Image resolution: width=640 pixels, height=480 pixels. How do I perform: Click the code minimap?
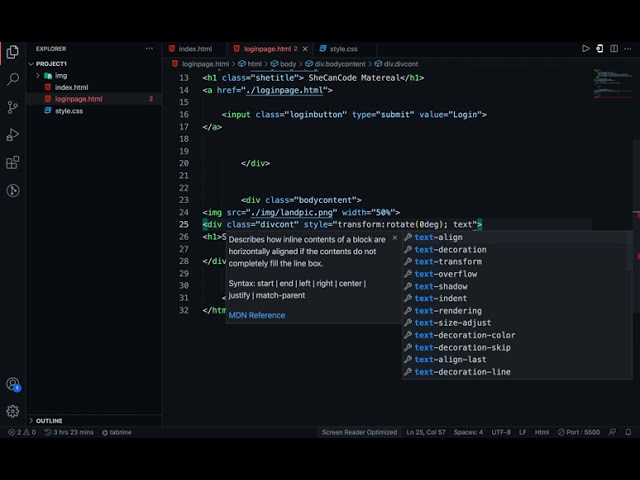point(612,84)
